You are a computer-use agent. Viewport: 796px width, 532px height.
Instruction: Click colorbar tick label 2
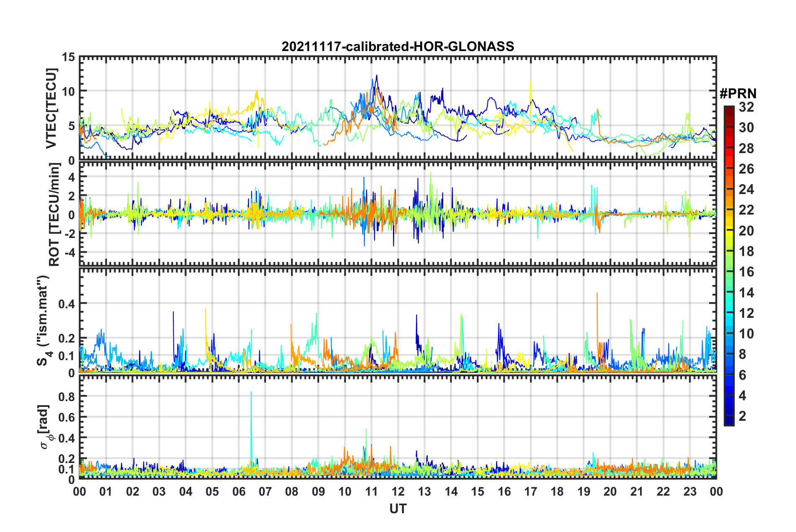click(742, 416)
